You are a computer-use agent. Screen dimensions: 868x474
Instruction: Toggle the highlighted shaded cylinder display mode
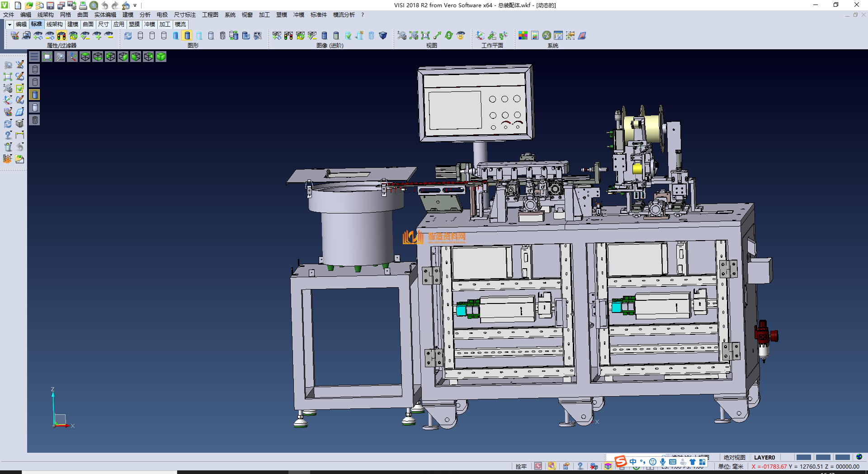coord(187,36)
